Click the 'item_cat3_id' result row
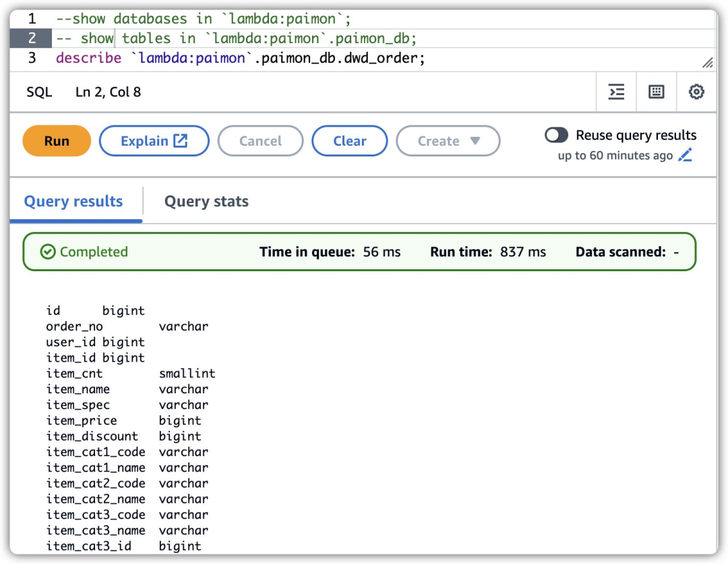Screen dimensions: 728x564 (123, 546)
